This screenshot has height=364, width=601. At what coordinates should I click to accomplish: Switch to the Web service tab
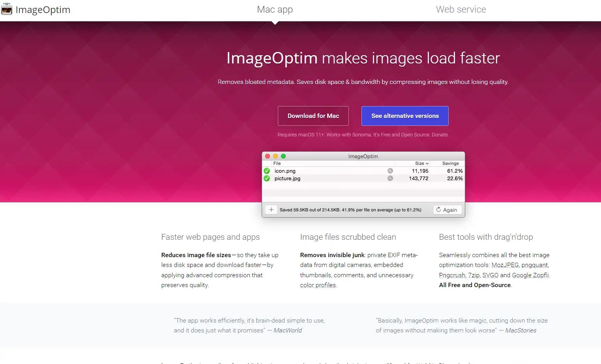point(461,9)
